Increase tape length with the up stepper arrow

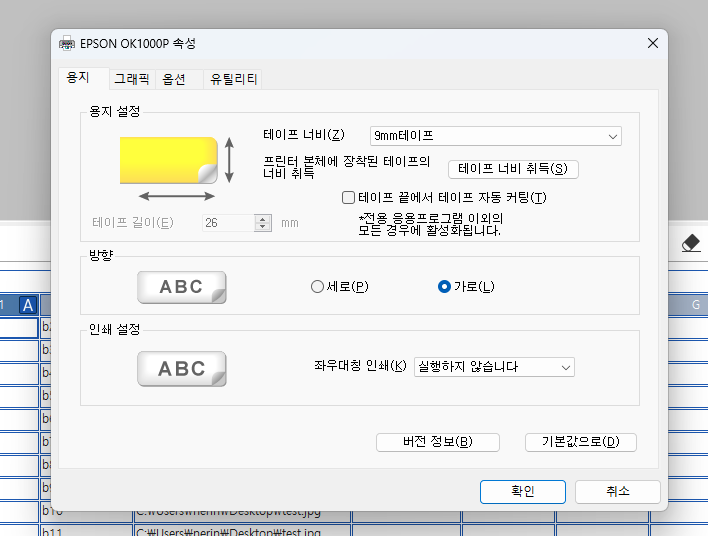click(262, 219)
